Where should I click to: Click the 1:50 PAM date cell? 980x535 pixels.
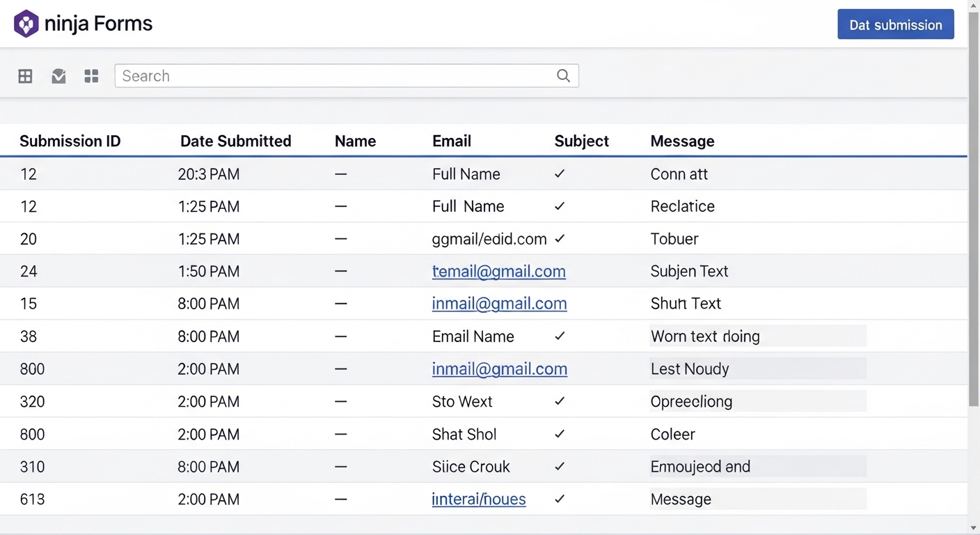(x=209, y=271)
